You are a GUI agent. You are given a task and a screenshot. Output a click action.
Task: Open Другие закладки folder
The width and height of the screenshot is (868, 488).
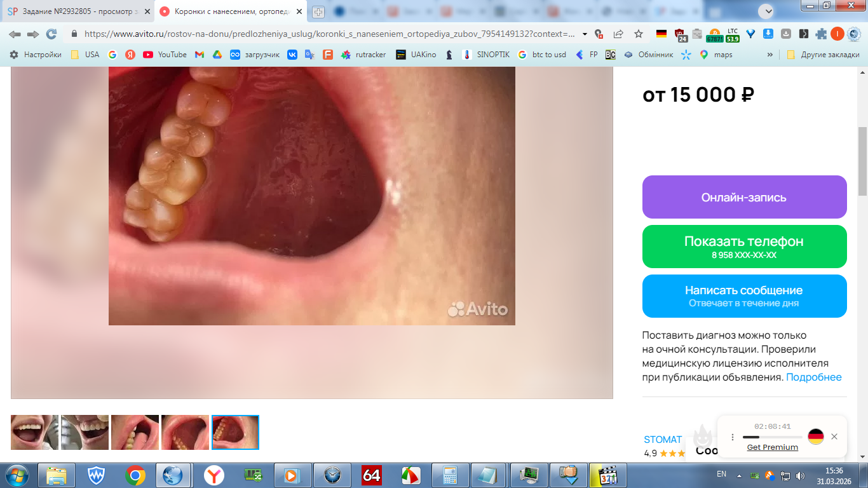point(823,55)
